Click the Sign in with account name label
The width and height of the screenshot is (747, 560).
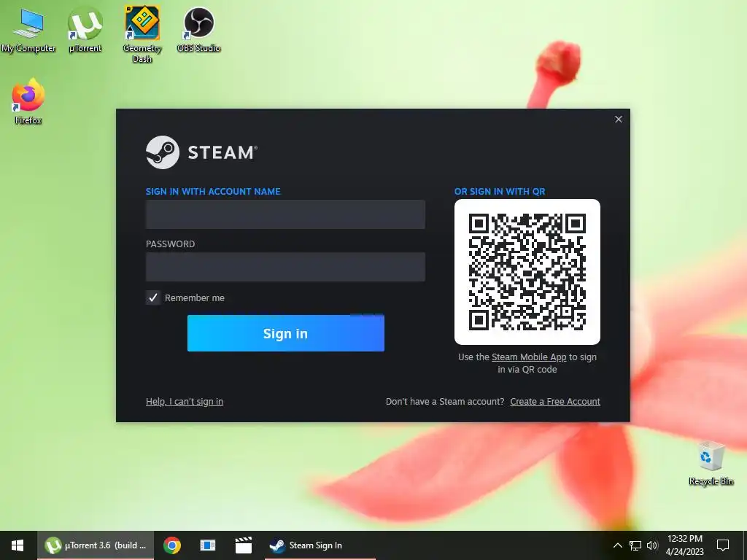pos(213,192)
